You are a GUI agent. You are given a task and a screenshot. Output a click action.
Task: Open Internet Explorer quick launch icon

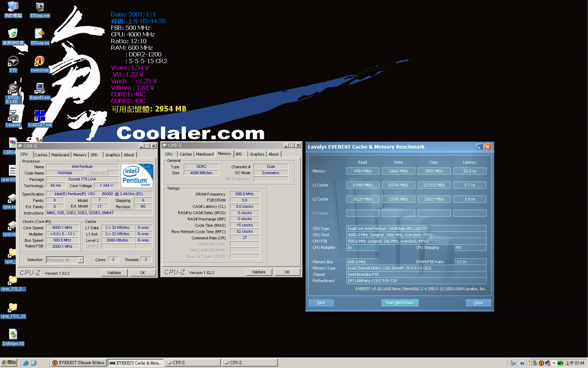coord(26,363)
